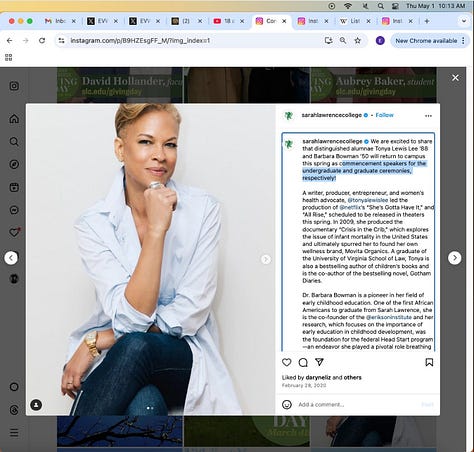474x452 pixels.
Task: Click the David Hollander thumbnail behind overlay
Action: point(120,85)
